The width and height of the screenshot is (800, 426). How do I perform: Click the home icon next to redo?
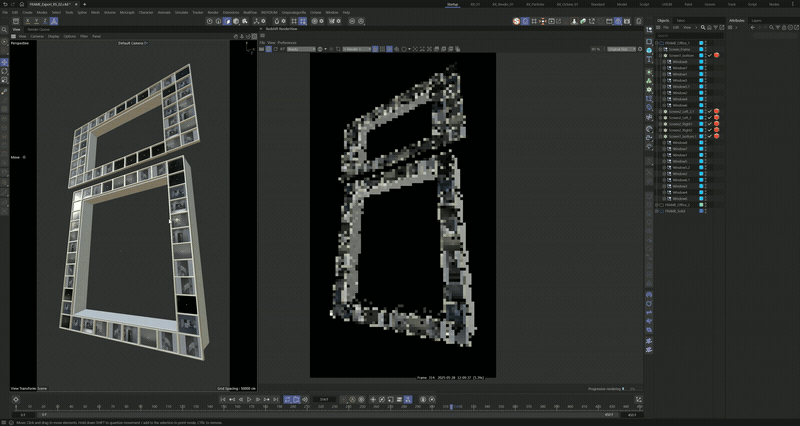click(x=21, y=4)
